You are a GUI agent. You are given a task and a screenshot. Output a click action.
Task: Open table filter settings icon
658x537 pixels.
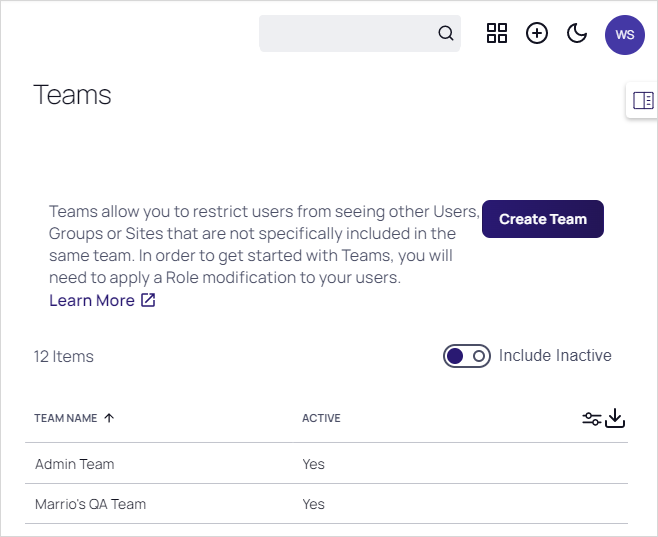point(592,419)
